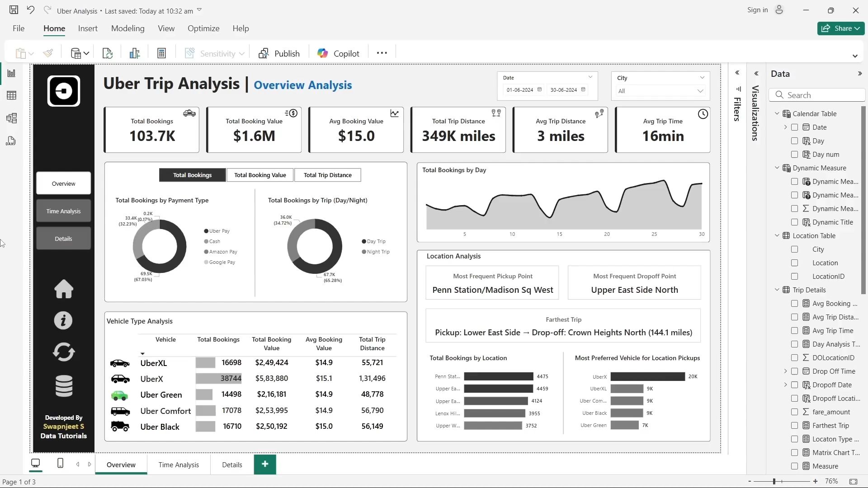This screenshot has width=868, height=488.
Task: Open the Table view icon in left rail
Action: coord(12,95)
